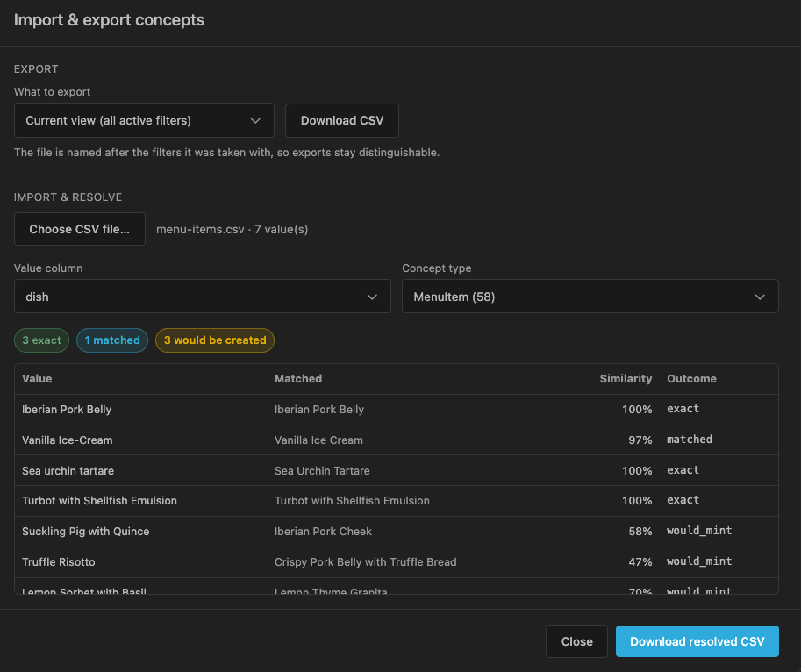Select 'Turbot with Shellfish Emulsion' value cell

pyautogui.click(x=100, y=501)
